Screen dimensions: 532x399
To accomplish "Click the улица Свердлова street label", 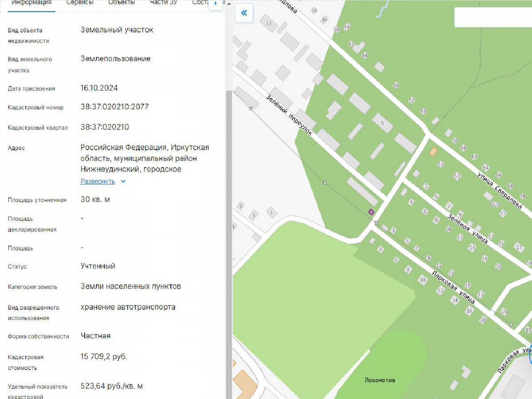I will point(499,190).
